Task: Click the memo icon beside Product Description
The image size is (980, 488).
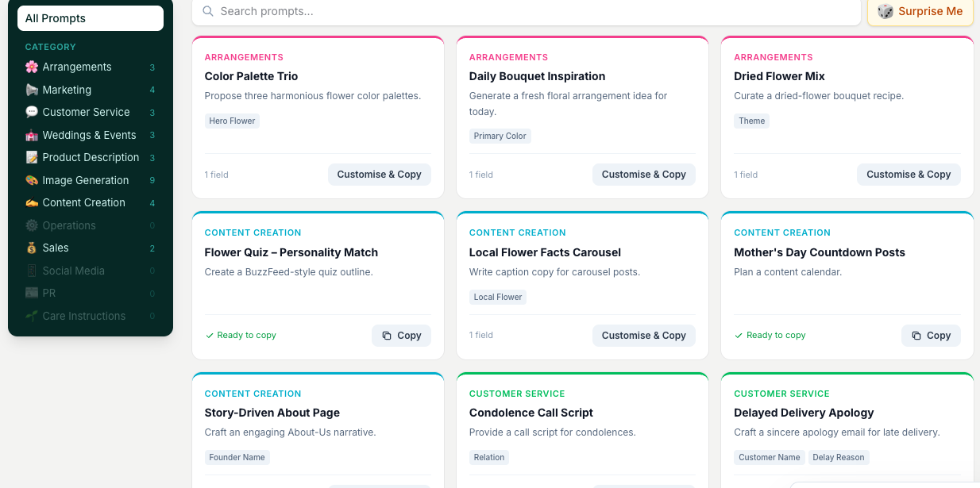Action: 32,157
